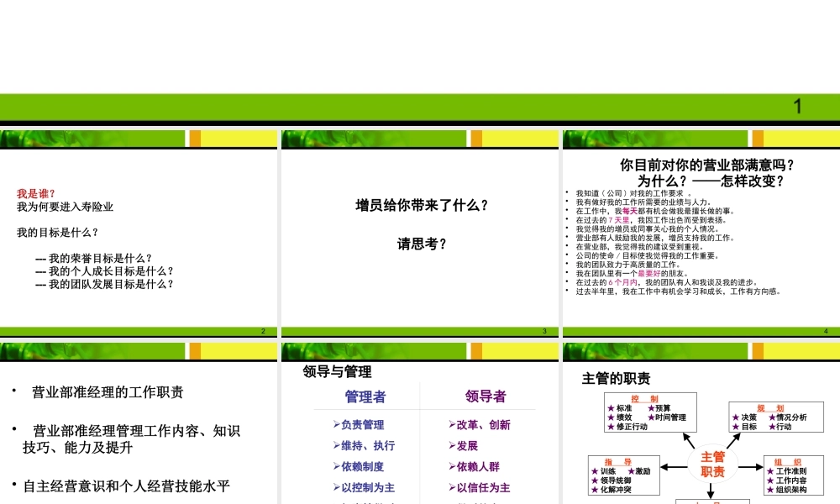Open slide 3 增员给你带来了什么?

tap(420, 234)
